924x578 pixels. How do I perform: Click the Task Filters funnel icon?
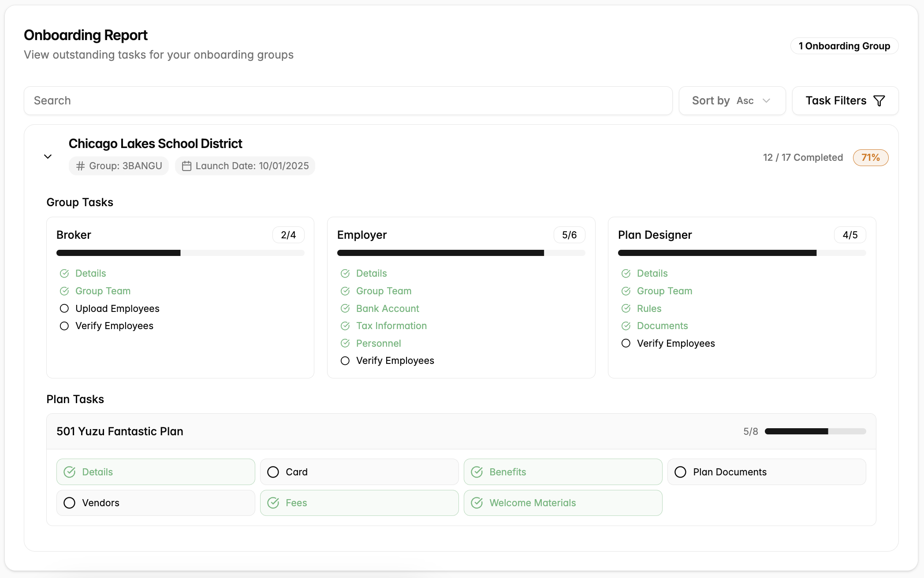[879, 101]
